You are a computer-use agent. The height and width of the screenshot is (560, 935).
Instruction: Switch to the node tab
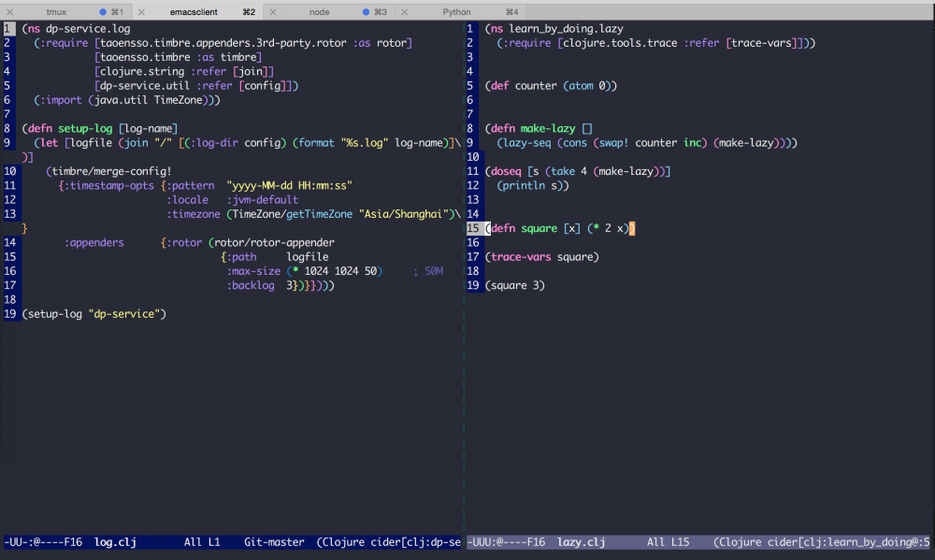[x=318, y=12]
